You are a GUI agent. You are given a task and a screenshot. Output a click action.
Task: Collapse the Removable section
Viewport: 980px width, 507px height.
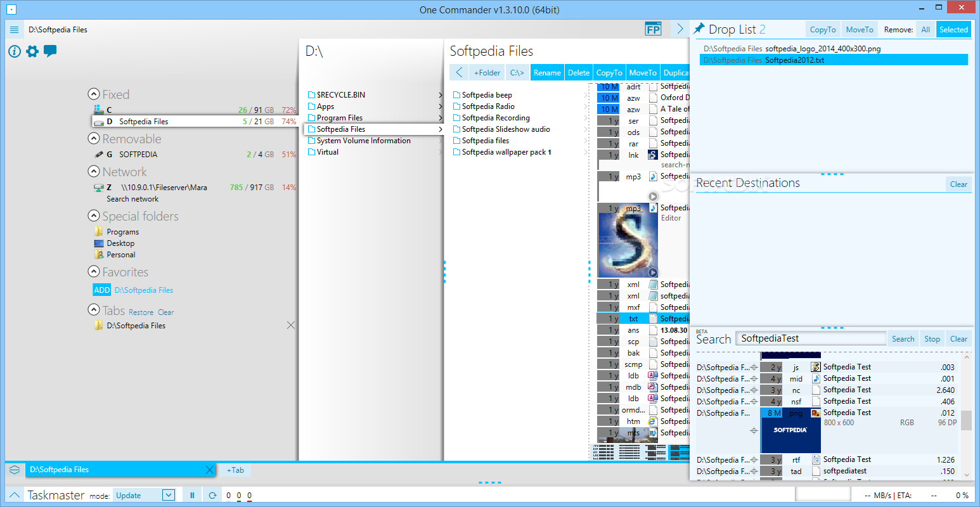click(x=94, y=138)
